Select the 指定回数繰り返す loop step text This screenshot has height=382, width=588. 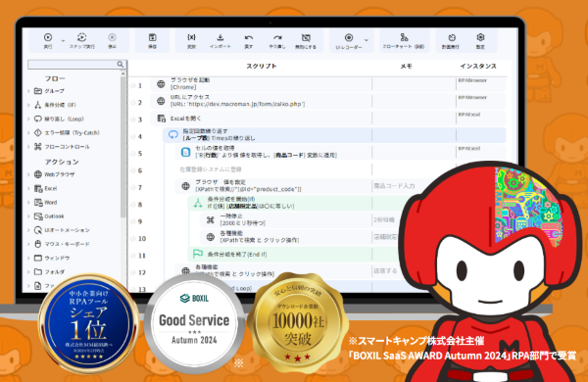pyautogui.click(x=219, y=134)
